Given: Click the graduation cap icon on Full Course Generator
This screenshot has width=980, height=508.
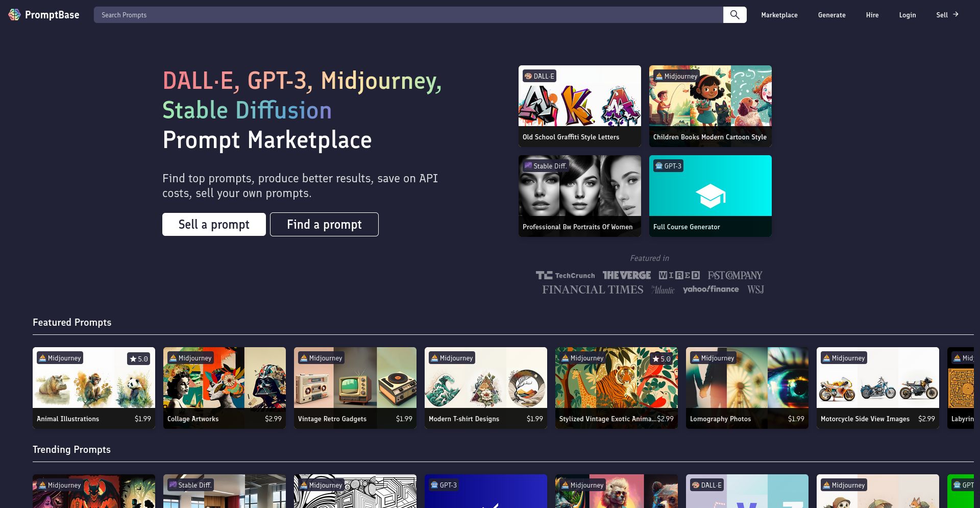Looking at the screenshot, I should click(x=710, y=196).
